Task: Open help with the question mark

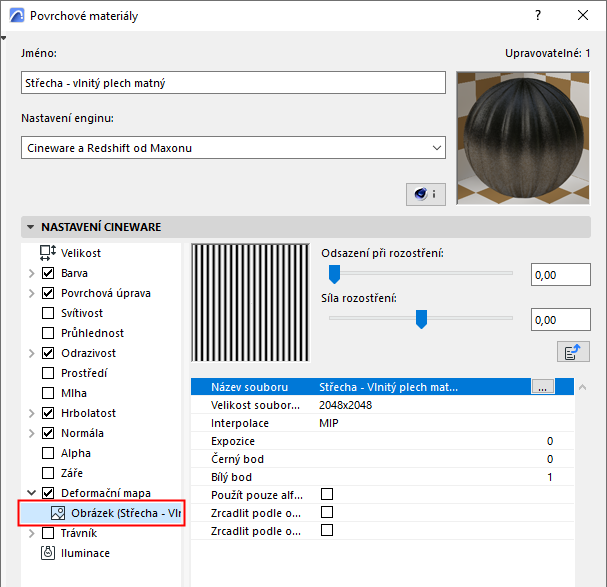Action: [538, 15]
